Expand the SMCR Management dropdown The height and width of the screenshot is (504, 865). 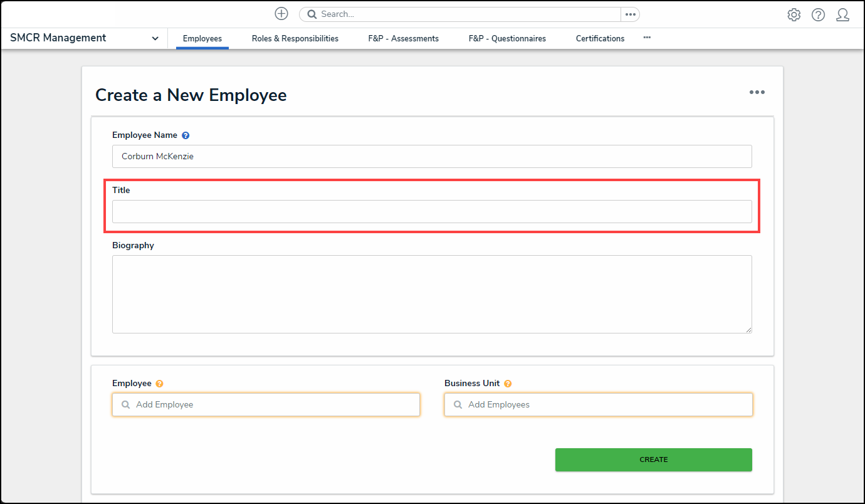click(155, 38)
